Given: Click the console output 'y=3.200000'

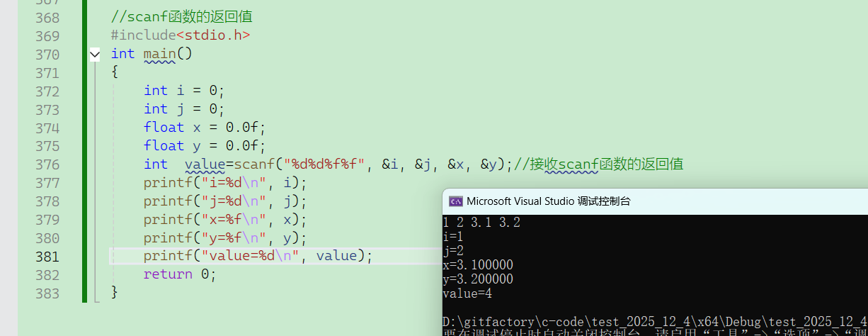Looking at the screenshot, I should click(x=478, y=279).
